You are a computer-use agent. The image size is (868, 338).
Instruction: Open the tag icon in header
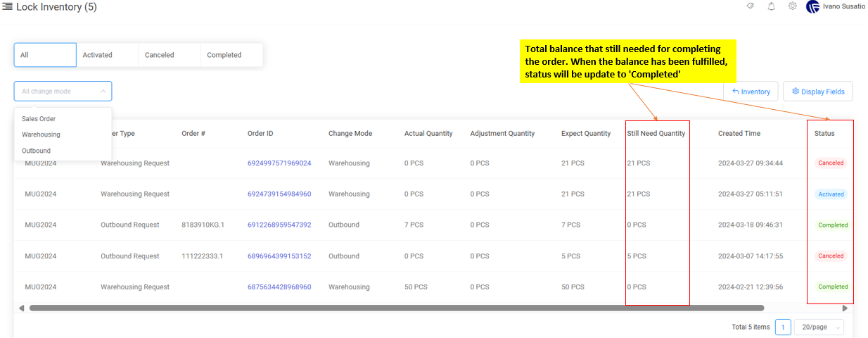(x=751, y=6)
